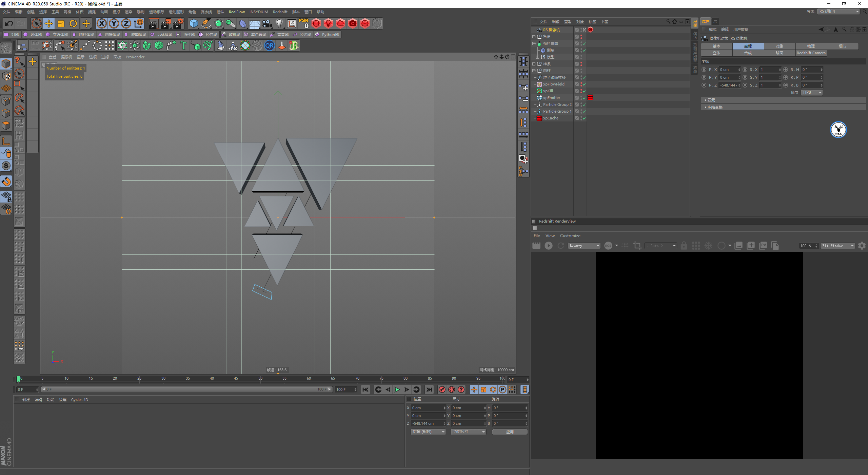
Task: Open the RealFlow menu
Action: coord(236,12)
